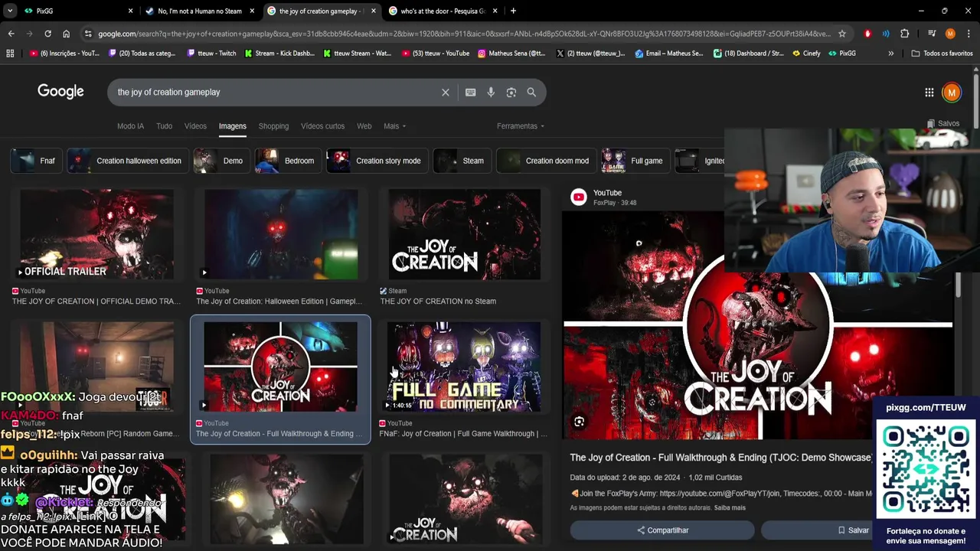Image resolution: width=980 pixels, height=551 pixels.
Task: Reload the current page
Action: pos(47,34)
